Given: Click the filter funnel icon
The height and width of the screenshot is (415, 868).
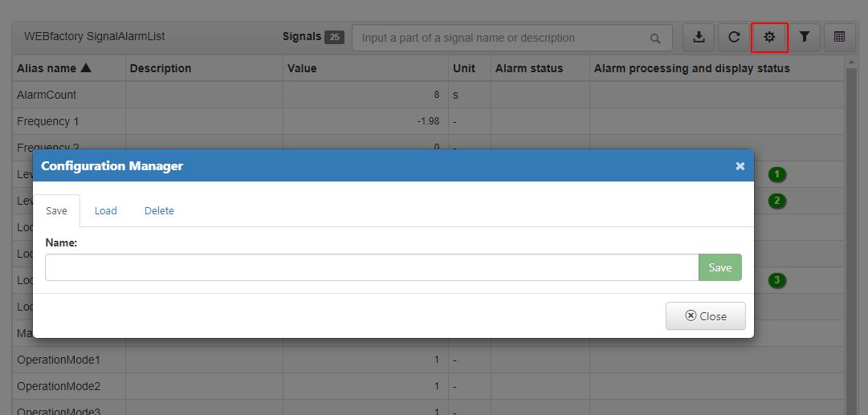Looking at the screenshot, I should point(805,37).
